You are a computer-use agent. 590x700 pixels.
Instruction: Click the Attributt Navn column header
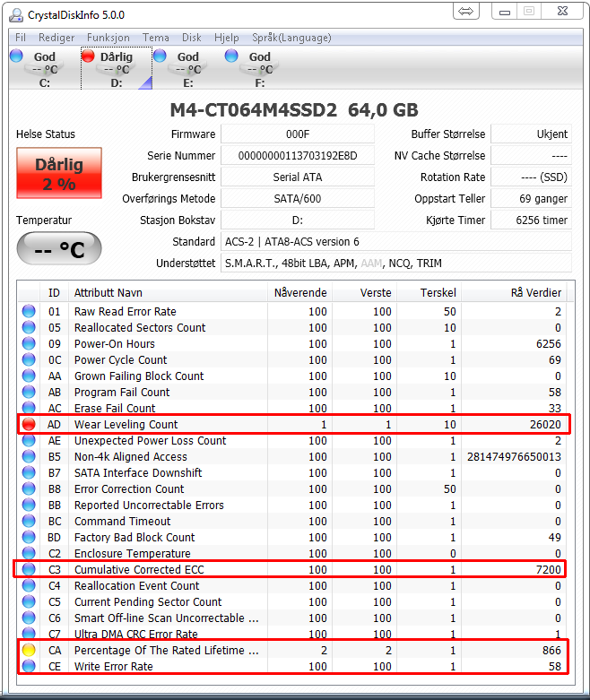click(168, 293)
